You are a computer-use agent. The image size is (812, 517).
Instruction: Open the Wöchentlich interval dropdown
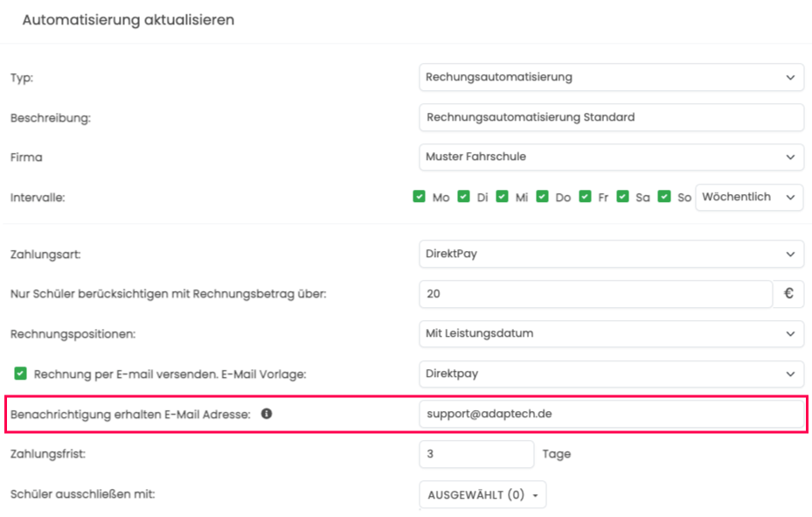point(749,198)
